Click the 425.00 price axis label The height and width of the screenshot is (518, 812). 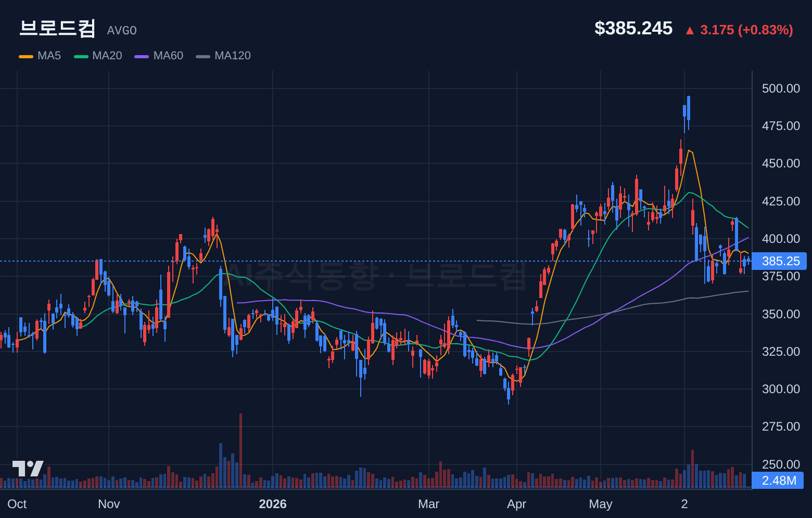781,201
